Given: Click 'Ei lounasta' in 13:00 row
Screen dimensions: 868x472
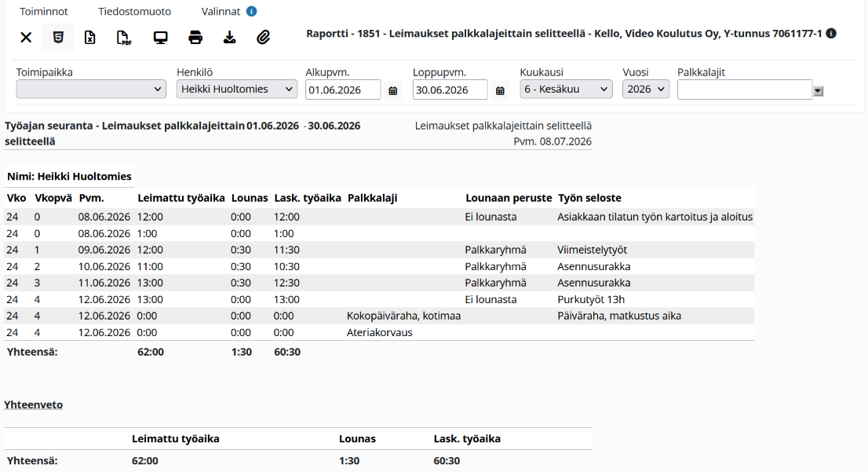Looking at the screenshot, I should (491, 299).
